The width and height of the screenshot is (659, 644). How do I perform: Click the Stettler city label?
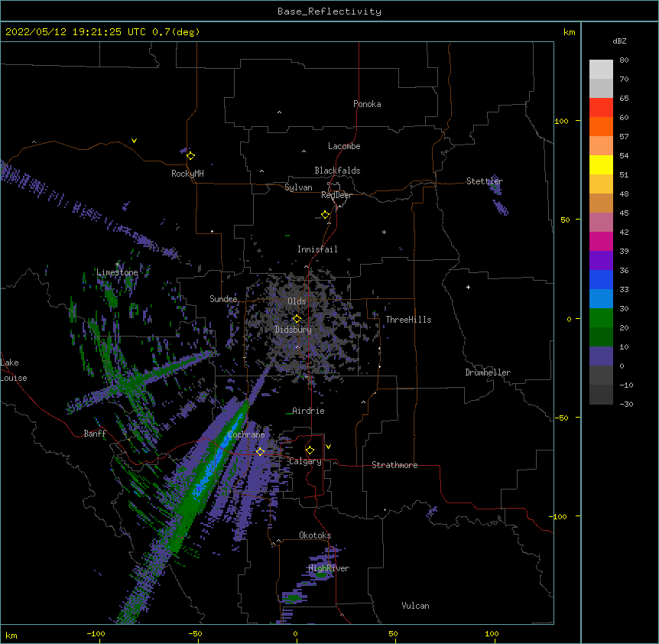tap(485, 181)
